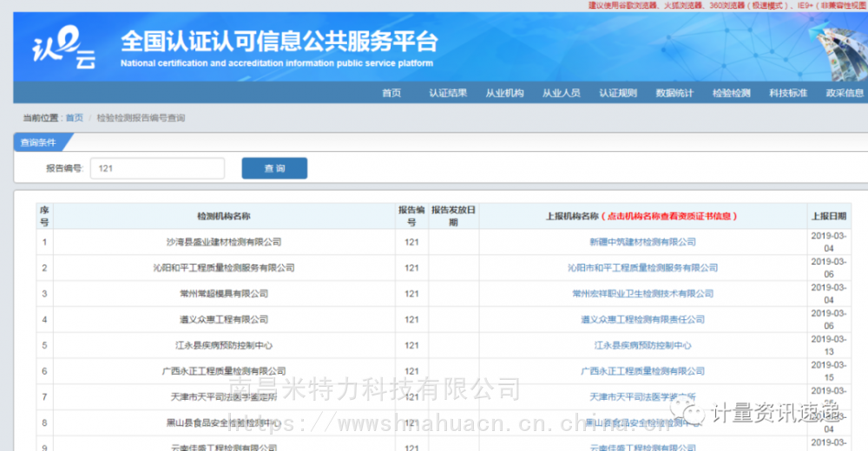
Task: Click the 检验检测报告编号查询 breadcrumb text
Action: [x=141, y=118]
